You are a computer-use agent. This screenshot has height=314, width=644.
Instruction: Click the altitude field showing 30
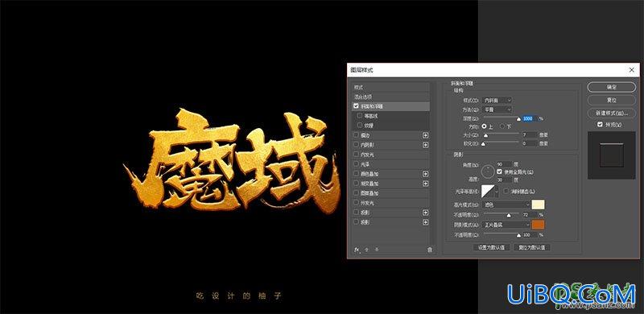click(504, 180)
